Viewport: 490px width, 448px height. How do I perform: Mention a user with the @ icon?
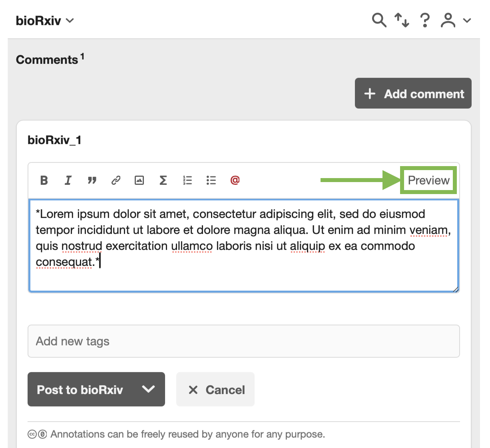tap(235, 180)
